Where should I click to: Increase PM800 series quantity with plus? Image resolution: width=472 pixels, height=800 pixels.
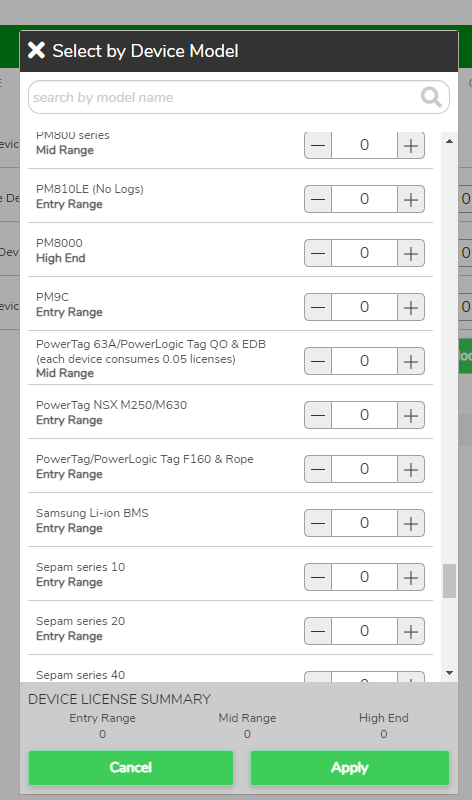(x=411, y=145)
